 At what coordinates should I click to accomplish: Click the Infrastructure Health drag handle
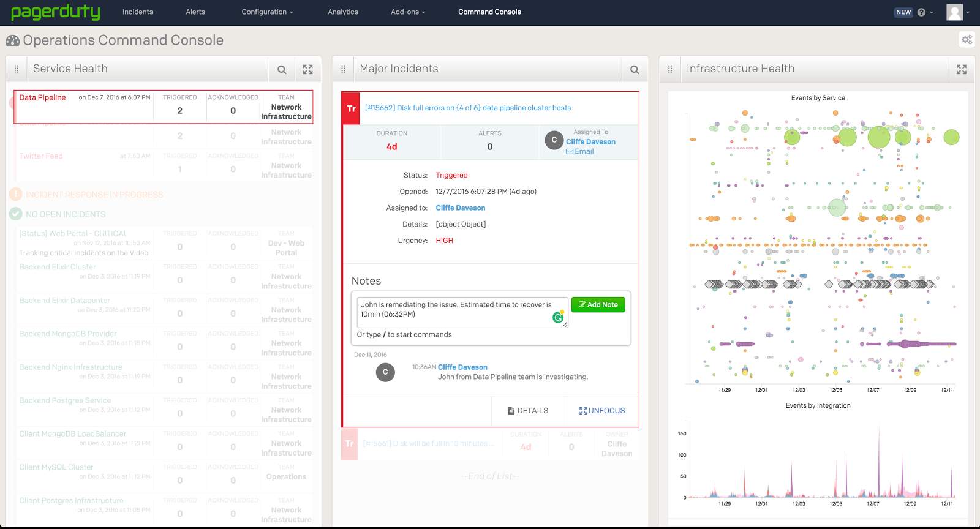pyautogui.click(x=670, y=70)
